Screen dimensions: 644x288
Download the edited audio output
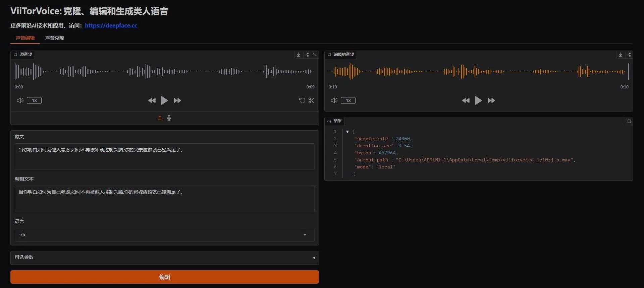[621, 55]
